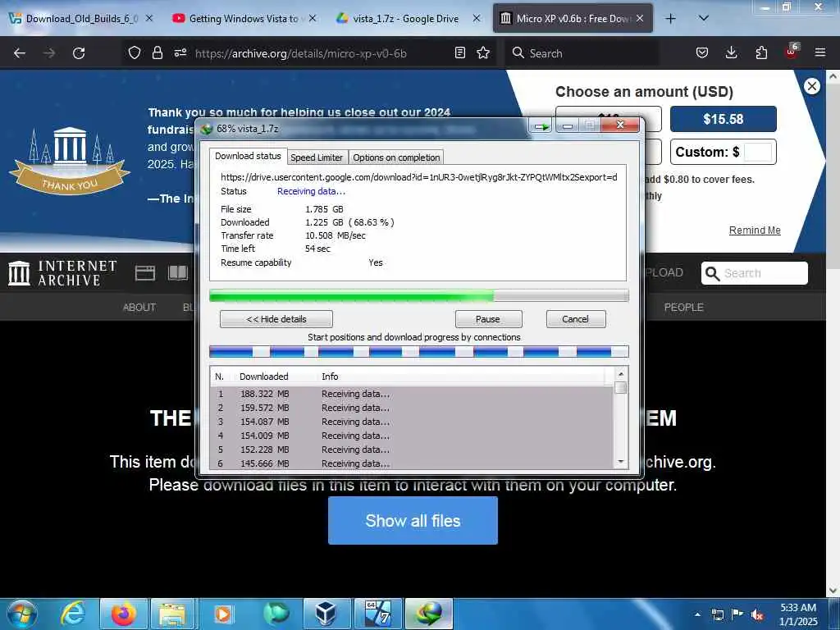Select the Download status tab
The height and width of the screenshot is (630, 840).
pos(248,156)
